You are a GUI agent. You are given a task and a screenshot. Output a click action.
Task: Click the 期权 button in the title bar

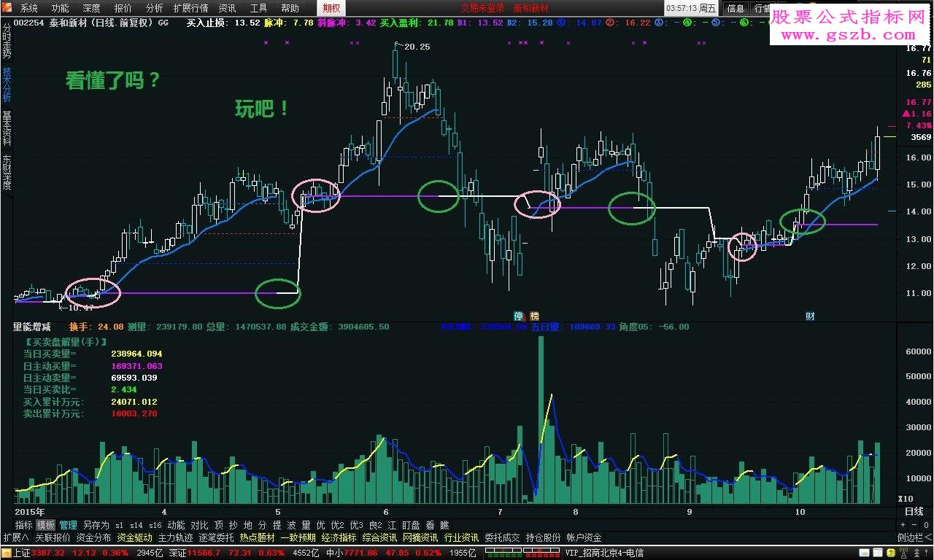331,8
